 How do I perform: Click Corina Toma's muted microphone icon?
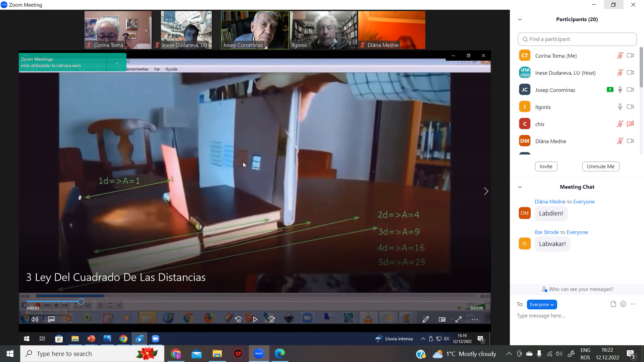point(620,56)
